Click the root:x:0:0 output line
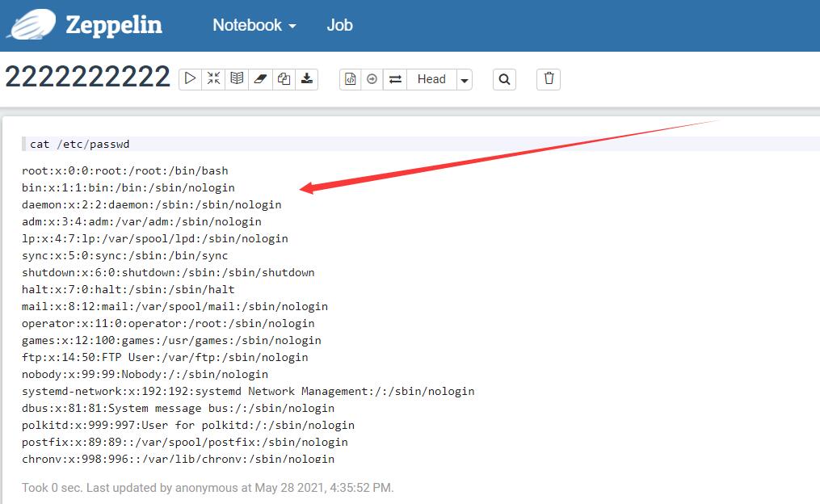The width and height of the screenshot is (820, 504). pos(125,170)
